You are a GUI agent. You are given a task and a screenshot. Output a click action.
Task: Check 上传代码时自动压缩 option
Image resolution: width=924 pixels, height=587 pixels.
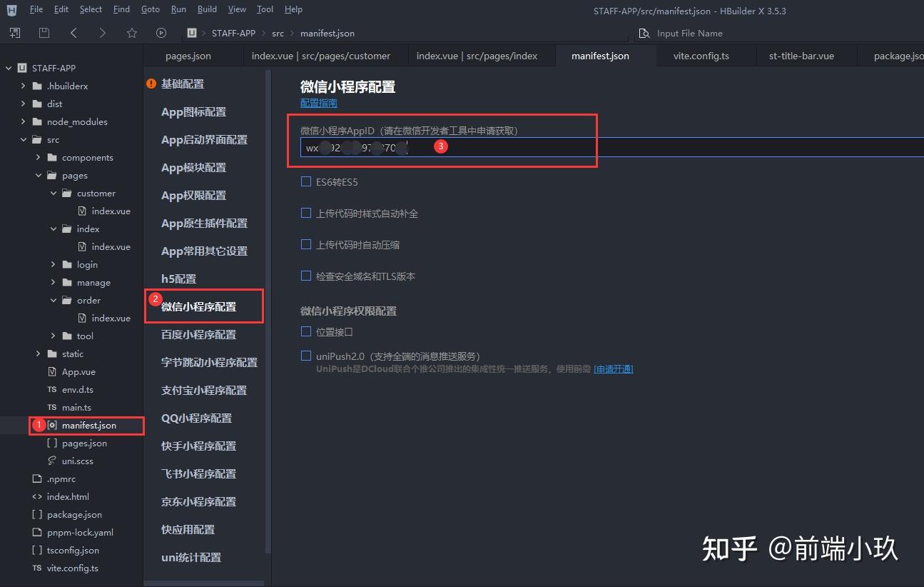(x=306, y=244)
